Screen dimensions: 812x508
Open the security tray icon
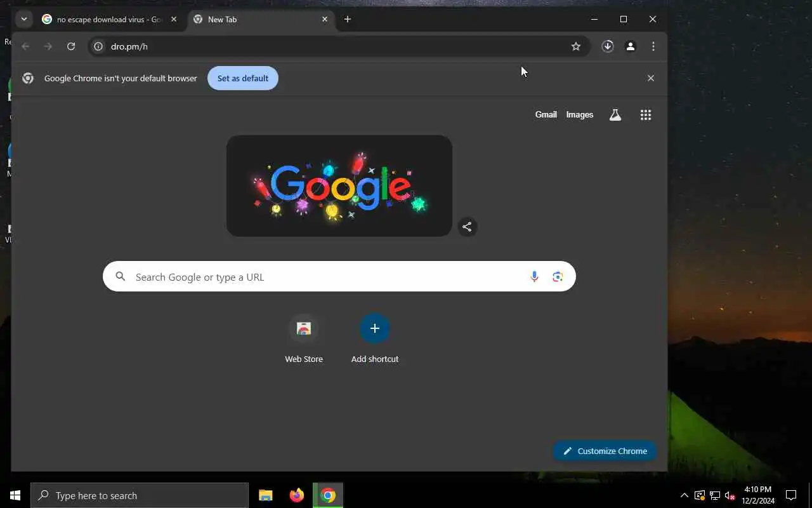point(700,495)
